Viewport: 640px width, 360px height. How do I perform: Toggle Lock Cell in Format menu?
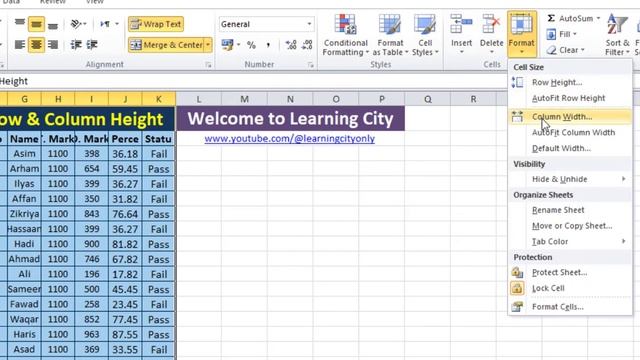click(570, 289)
